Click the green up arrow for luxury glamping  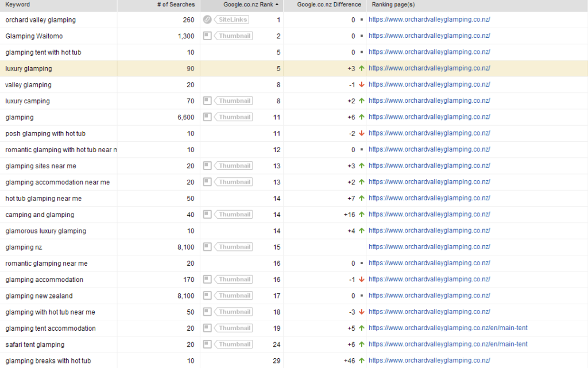pyautogui.click(x=362, y=68)
